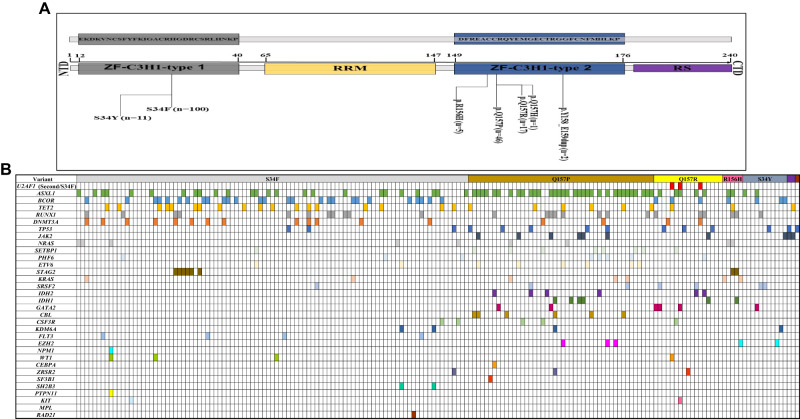Select the yellow Q157R variant header
The image size is (800, 419).
pyautogui.click(x=687, y=177)
